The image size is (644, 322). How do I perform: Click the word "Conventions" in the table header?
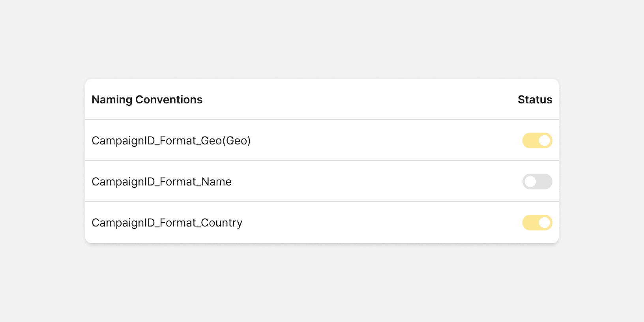(x=169, y=99)
